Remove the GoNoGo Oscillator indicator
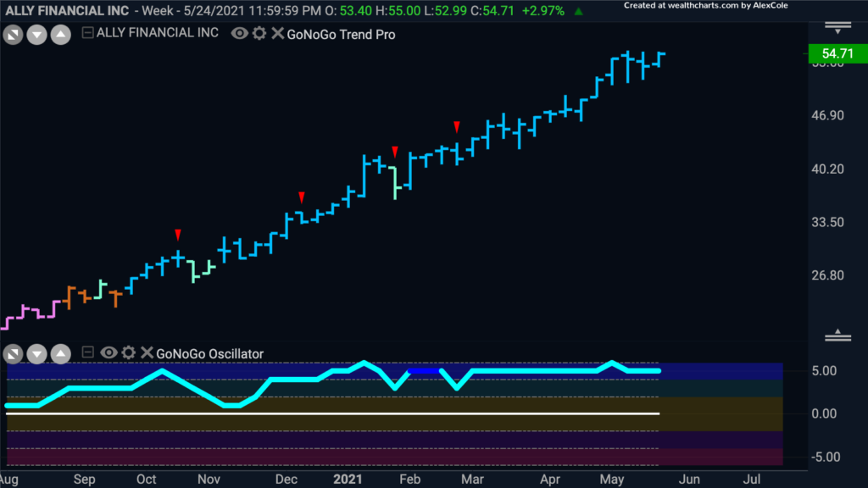The height and width of the screenshot is (488, 868). (147, 352)
